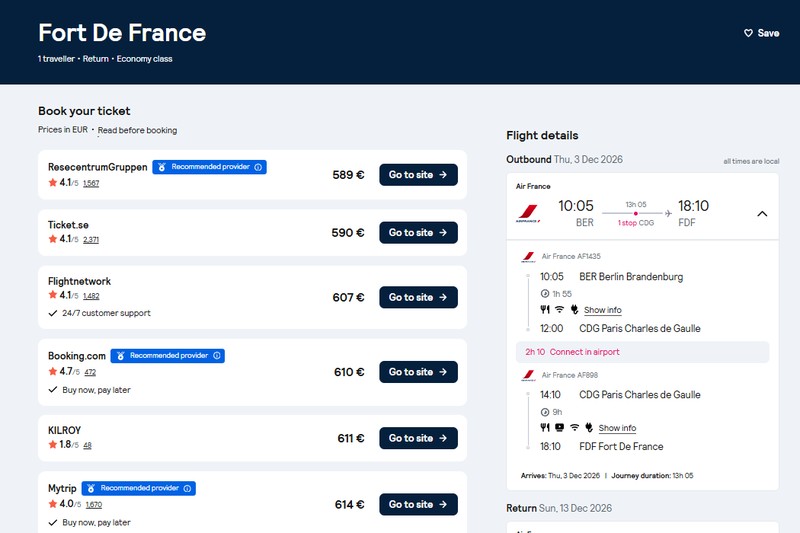Collapse the outbound flight details chevron

point(762,214)
